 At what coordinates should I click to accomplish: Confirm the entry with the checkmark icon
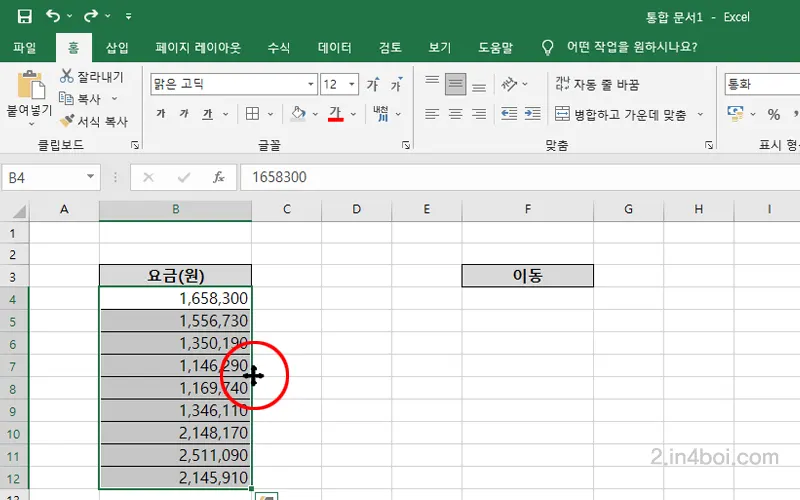click(184, 178)
